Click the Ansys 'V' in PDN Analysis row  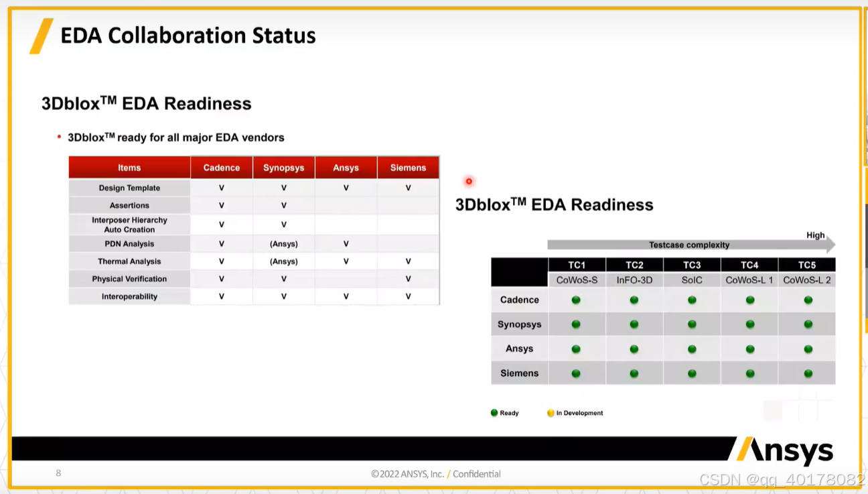click(346, 244)
